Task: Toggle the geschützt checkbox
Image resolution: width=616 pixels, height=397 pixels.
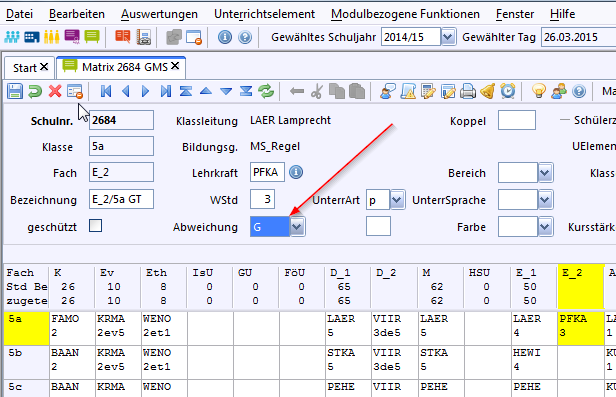Action: [95, 226]
